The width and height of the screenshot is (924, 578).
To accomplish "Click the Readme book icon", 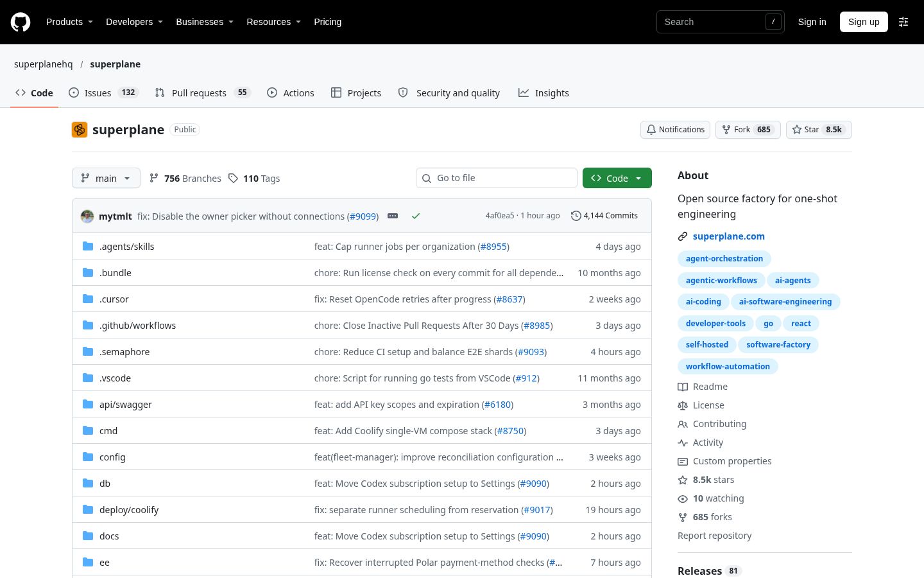I will click(x=683, y=387).
